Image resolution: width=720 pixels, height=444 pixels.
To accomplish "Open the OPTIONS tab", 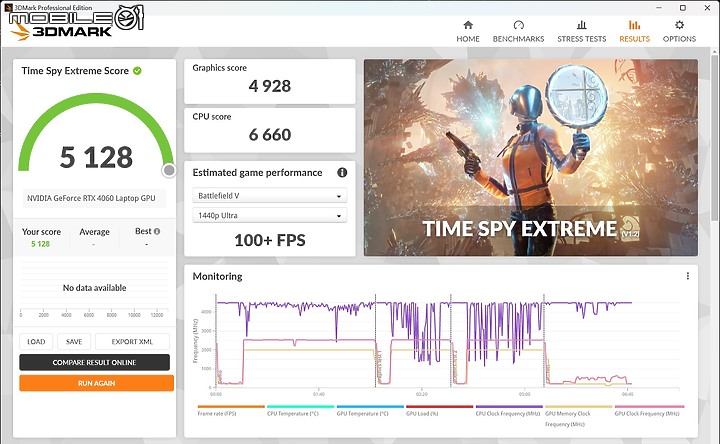I will (x=679, y=31).
